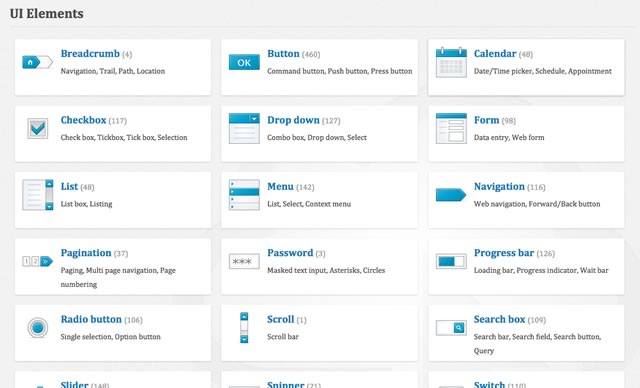Open the Navigation category link
Viewport: 640px width, 388px height.
(499, 186)
